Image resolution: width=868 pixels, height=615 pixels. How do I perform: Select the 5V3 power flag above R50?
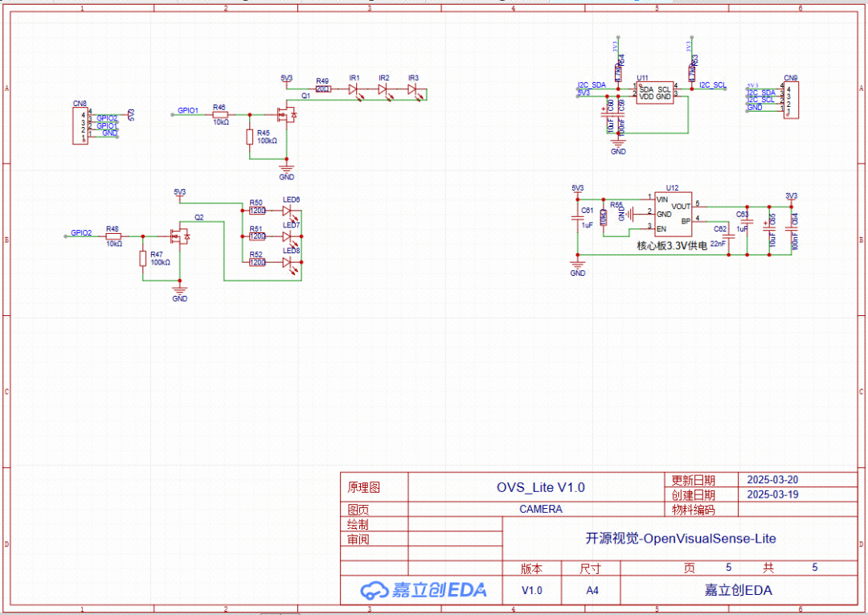pyautogui.click(x=178, y=191)
